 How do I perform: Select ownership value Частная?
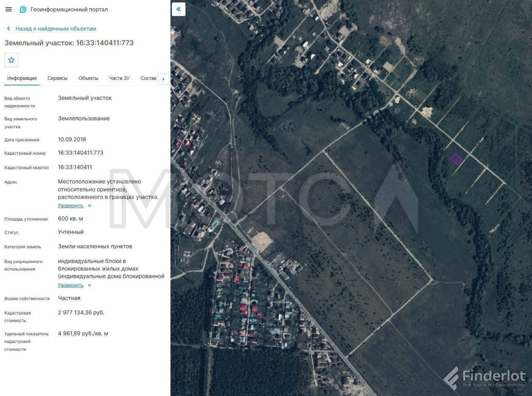tap(69, 298)
